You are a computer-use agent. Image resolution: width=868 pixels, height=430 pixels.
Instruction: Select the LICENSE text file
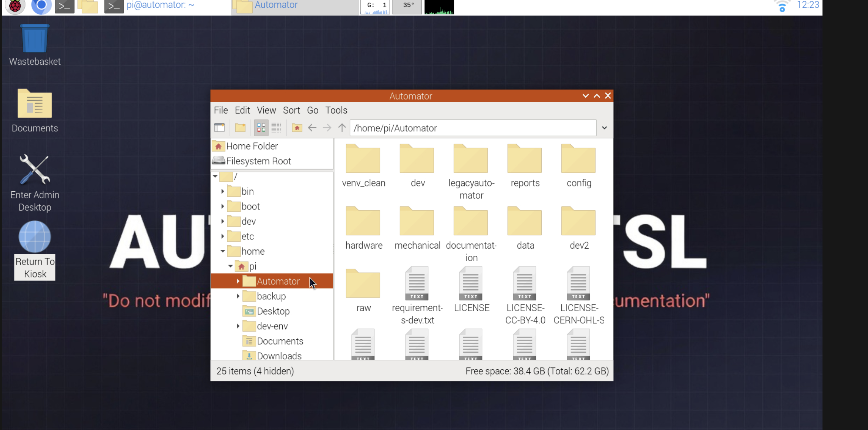pos(471,290)
